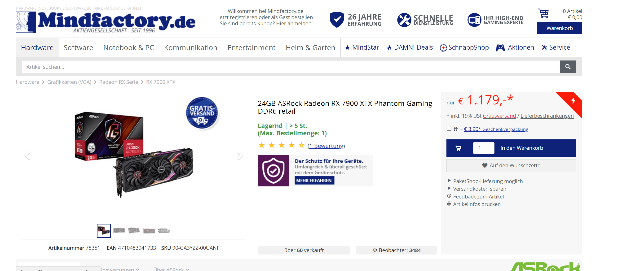Click the magnifier search button
This screenshot has height=271, width=644.
[x=568, y=67]
